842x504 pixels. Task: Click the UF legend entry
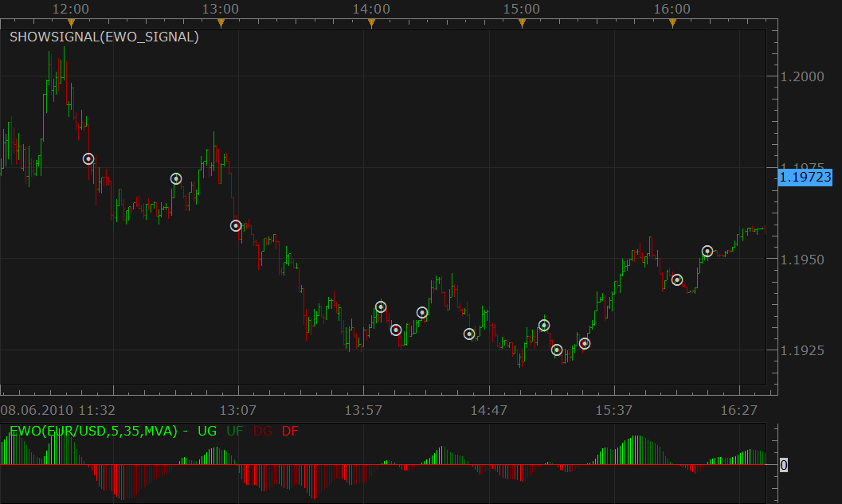pos(235,431)
